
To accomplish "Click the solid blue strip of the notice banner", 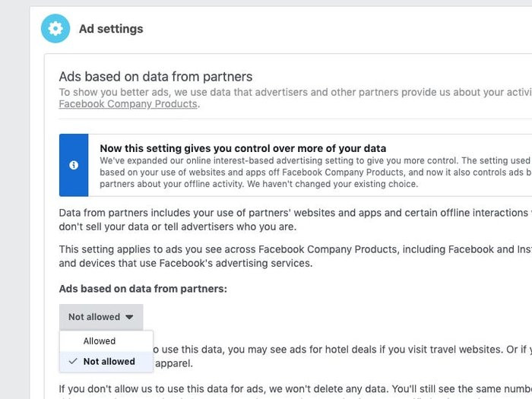I will [74, 182].
